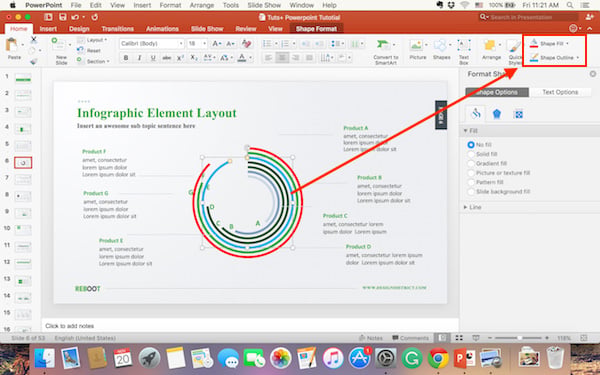Screen dimensions: 600x375
Task: Add a New Slide
Action: click(x=60, y=51)
